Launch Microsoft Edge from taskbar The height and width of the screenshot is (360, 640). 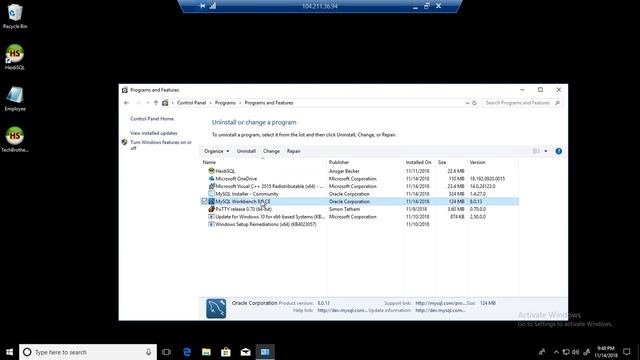point(187,352)
